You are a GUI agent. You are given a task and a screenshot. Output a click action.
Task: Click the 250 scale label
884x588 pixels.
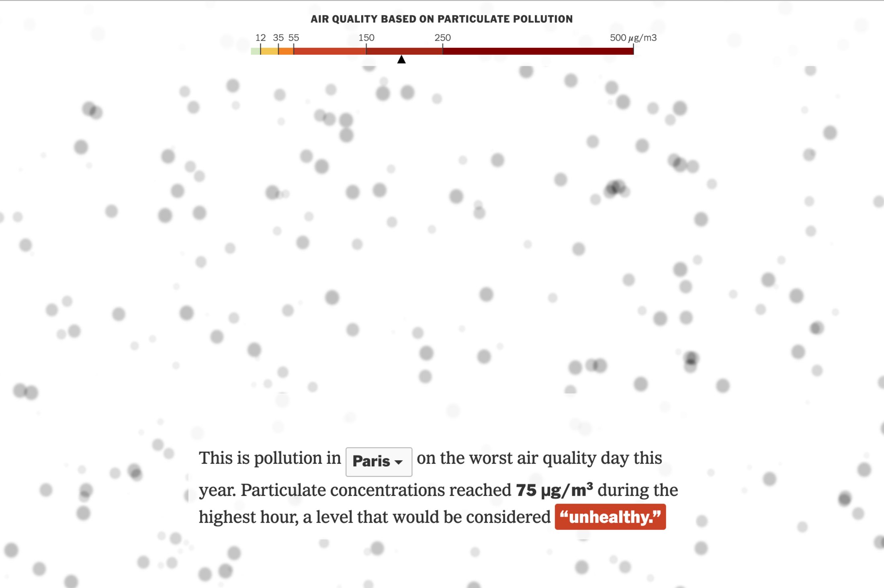[x=442, y=38]
